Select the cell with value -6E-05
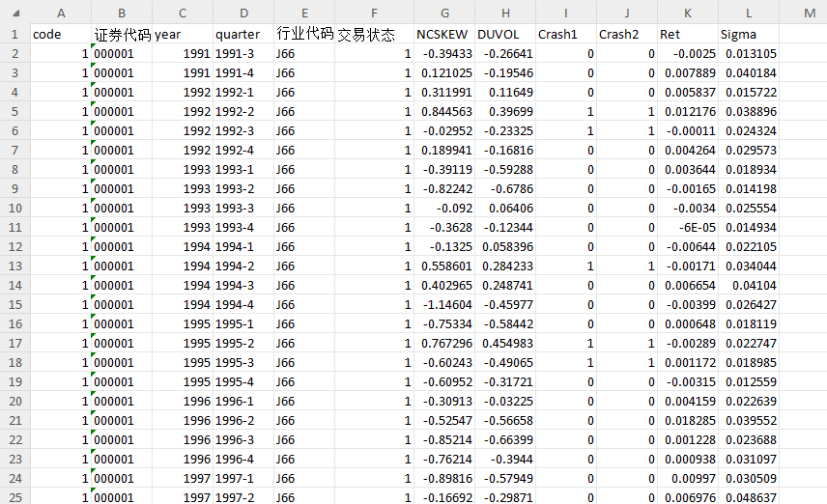The height and width of the screenshot is (504, 827). tap(688, 228)
